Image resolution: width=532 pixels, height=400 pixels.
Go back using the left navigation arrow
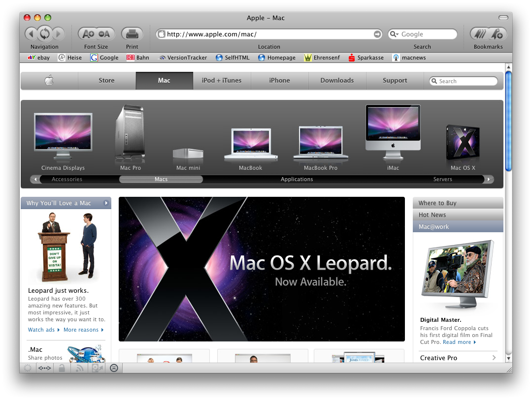tap(31, 33)
